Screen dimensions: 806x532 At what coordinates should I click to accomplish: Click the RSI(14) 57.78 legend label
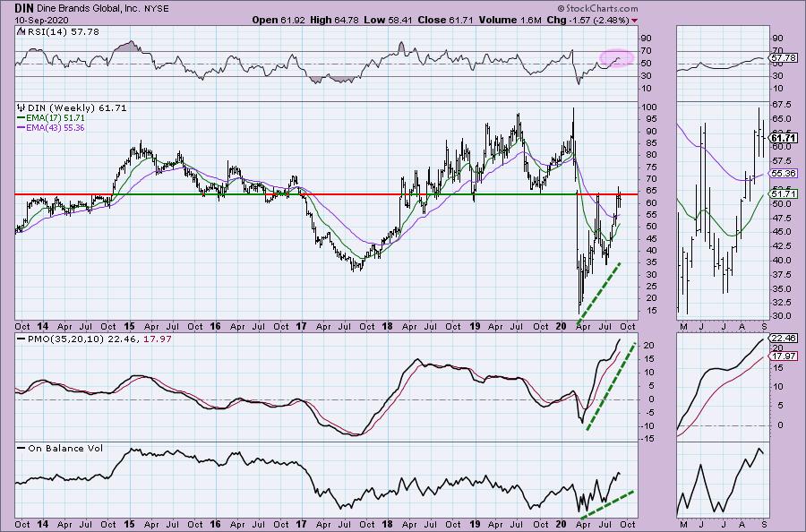(x=63, y=32)
